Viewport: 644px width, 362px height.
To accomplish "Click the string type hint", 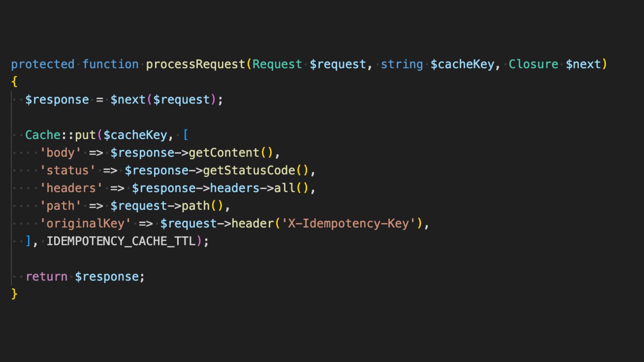I will (402, 64).
